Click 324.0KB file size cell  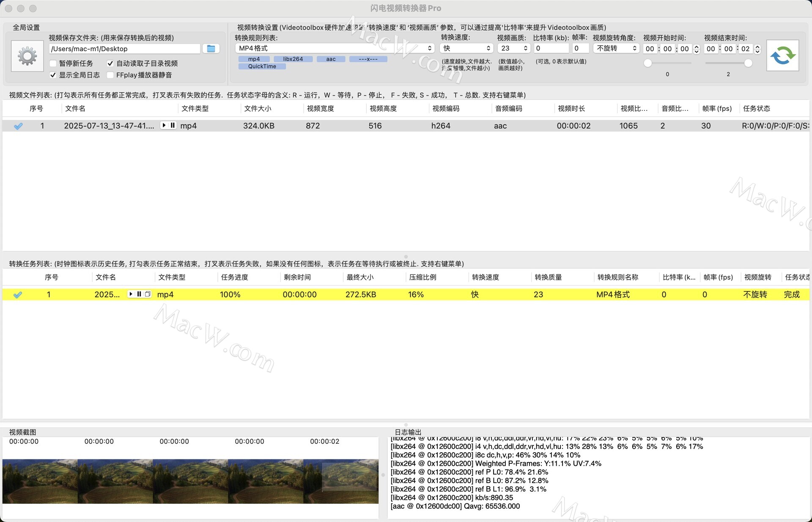tap(258, 126)
